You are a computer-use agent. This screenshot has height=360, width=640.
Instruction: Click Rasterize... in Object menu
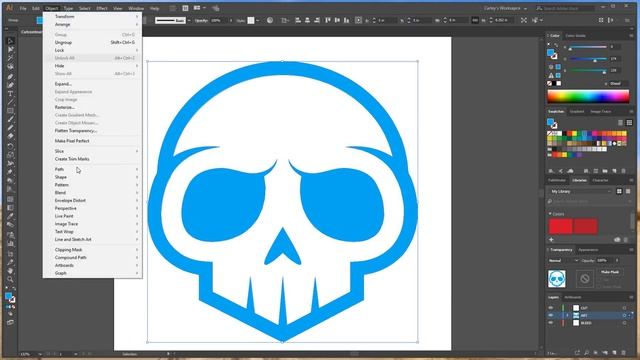[x=64, y=107]
